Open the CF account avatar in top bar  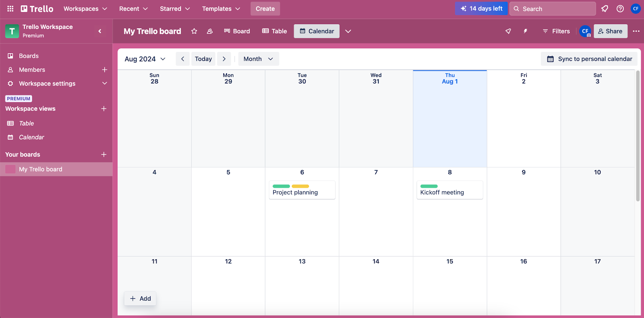pyautogui.click(x=636, y=8)
